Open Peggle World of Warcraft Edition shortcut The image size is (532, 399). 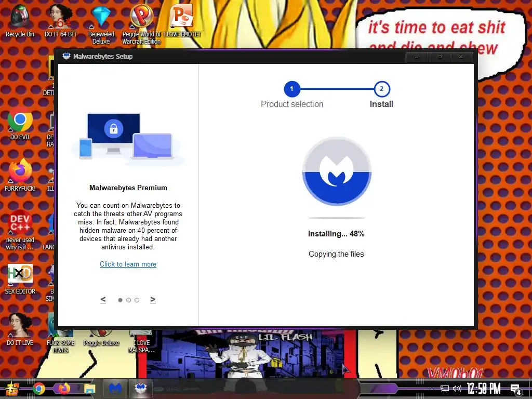[141, 23]
